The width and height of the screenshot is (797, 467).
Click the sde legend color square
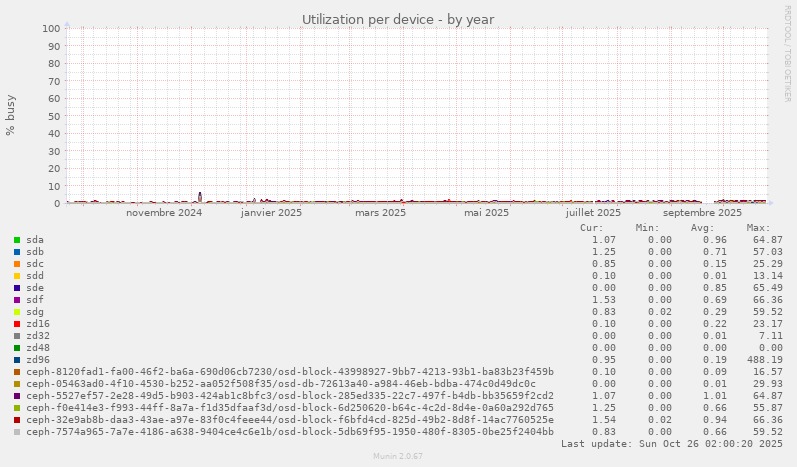[x=17, y=288]
